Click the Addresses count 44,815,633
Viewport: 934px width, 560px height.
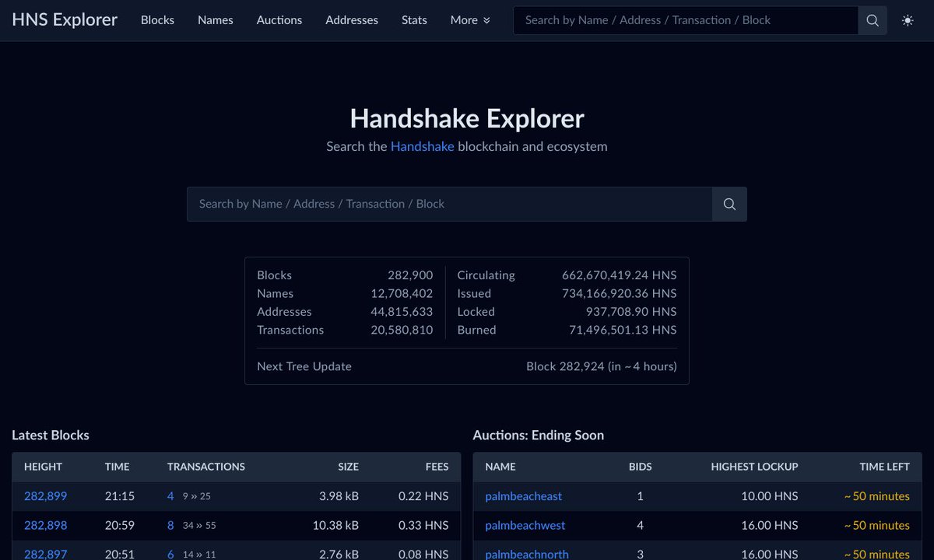click(402, 311)
